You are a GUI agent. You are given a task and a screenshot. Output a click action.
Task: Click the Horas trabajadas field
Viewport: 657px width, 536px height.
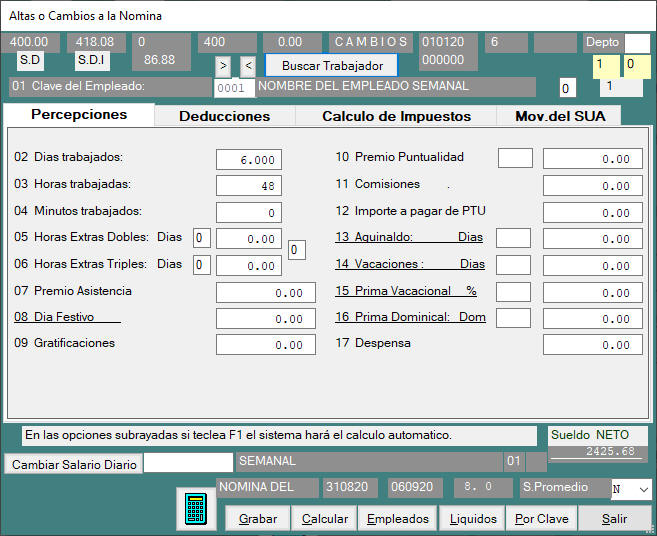coord(249,186)
